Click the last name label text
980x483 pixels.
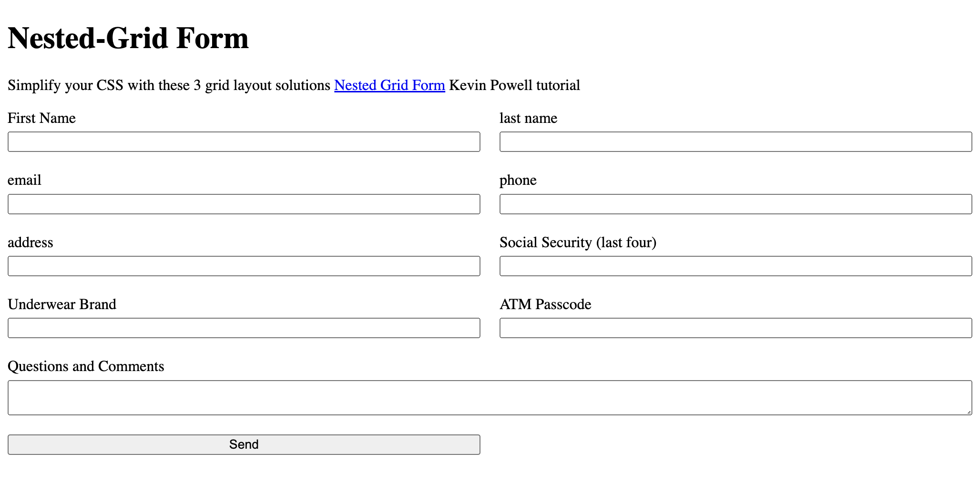(x=528, y=118)
